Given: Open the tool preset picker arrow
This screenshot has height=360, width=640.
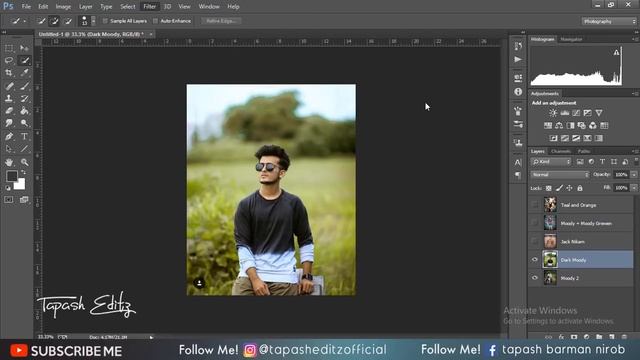Looking at the screenshot, I should (x=25, y=21).
